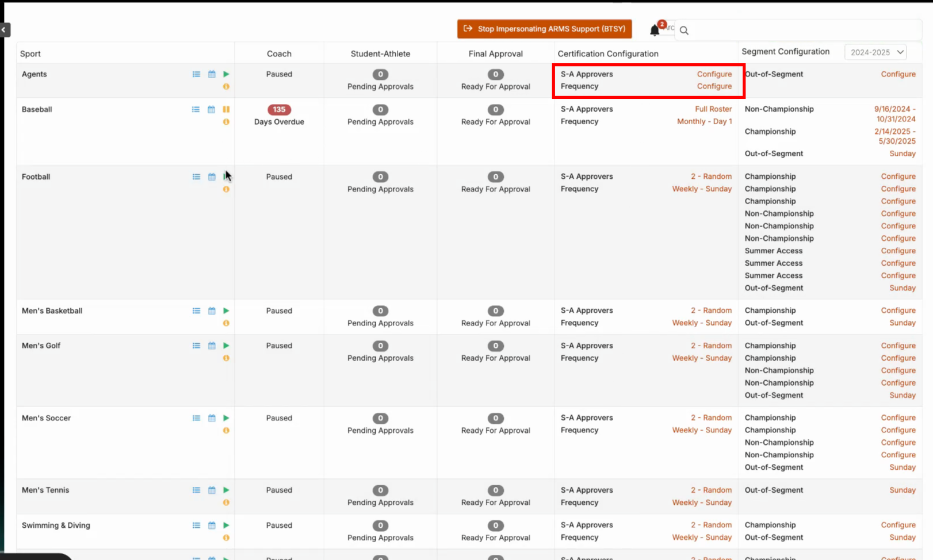Click the search magnifier icon
The width and height of the screenshot is (933, 560).
pyautogui.click(x=684, y=30)
